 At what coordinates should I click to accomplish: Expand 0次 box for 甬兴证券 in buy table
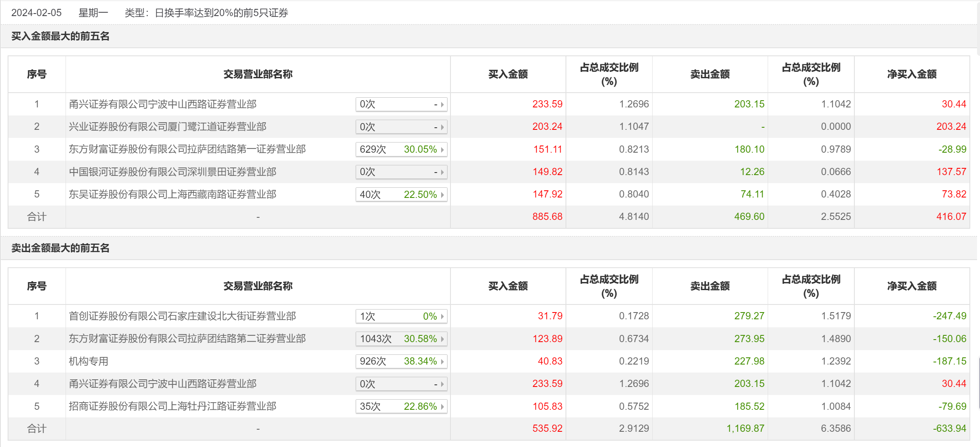401,104
